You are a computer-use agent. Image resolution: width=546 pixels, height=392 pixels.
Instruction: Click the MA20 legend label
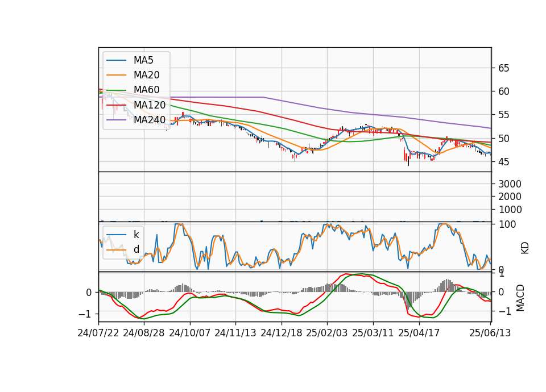coord(146,75)
